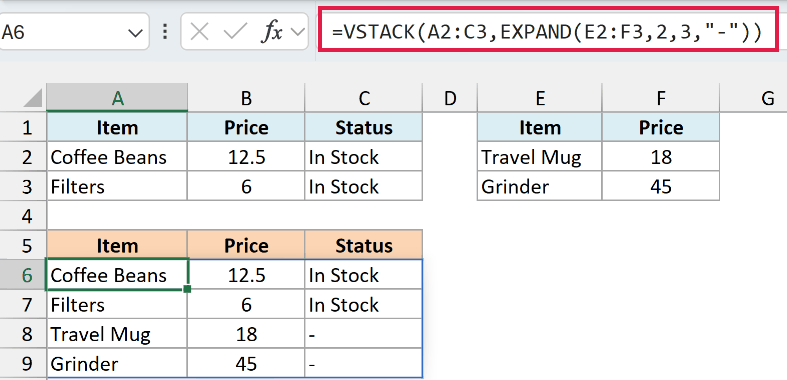Click 'Coffee Beans' cell in row 2
Image resolution: width=787 pixels, height=380 pixels.
(117, 157)
